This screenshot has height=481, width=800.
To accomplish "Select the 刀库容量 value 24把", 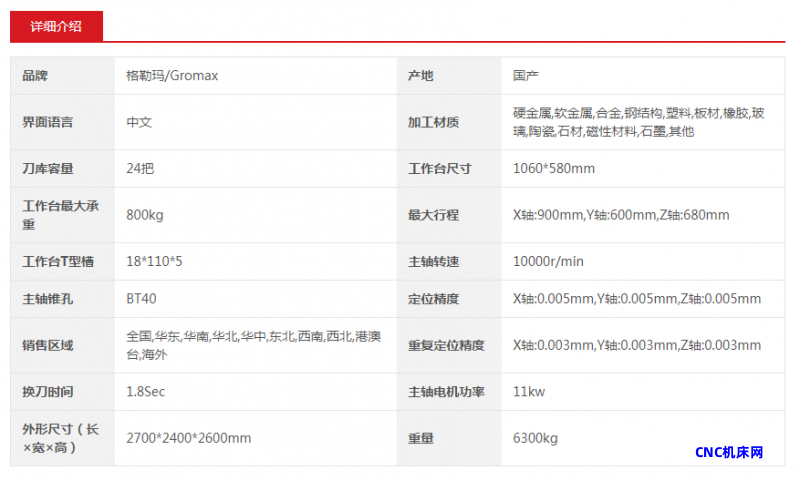I will click(x=140, y=168).
